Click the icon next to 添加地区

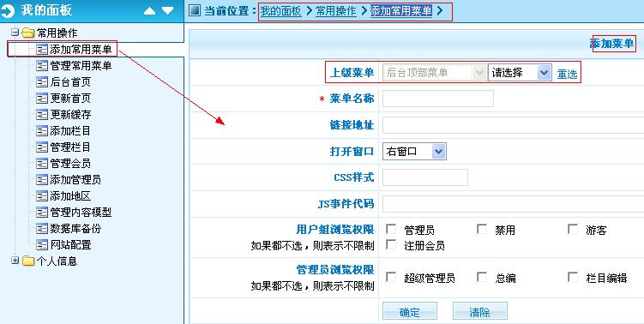coord(42,196)
